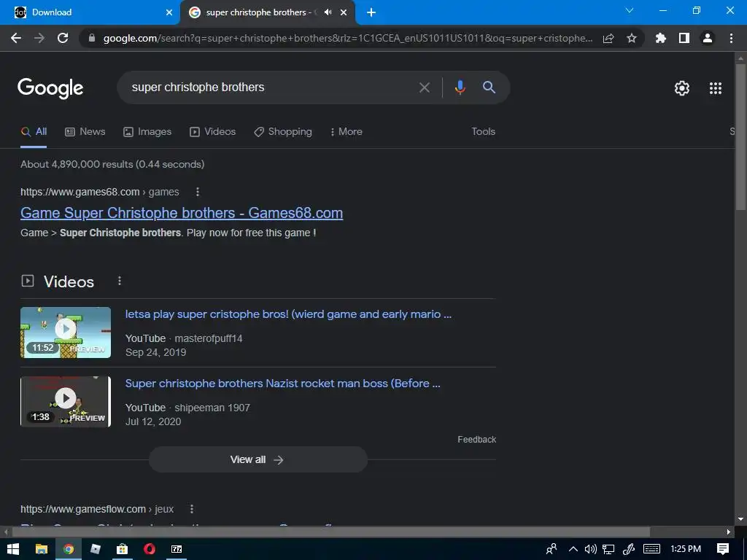Screen dimensions: 747x560
Task: Open Chrome three-dot menu
Action: (731, 38)
